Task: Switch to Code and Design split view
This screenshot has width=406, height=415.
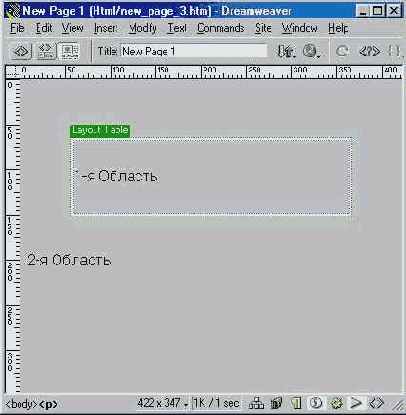Action: click(x=46, y=51)
